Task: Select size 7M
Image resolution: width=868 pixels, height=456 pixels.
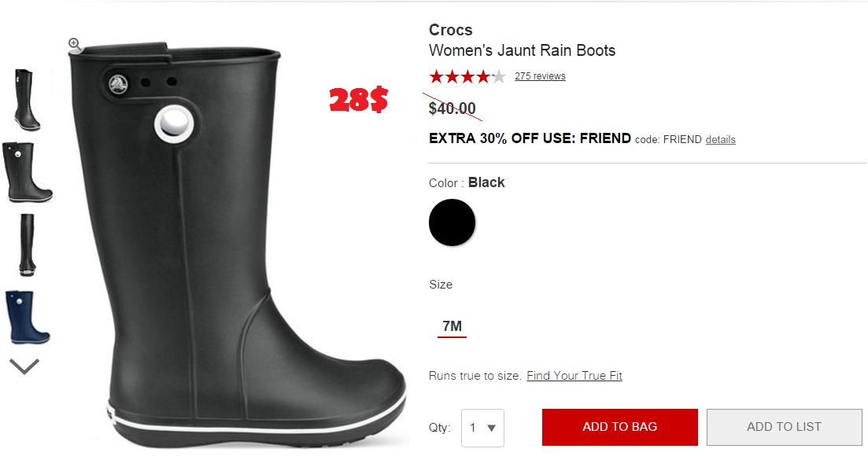Action: tap(452, 326)
